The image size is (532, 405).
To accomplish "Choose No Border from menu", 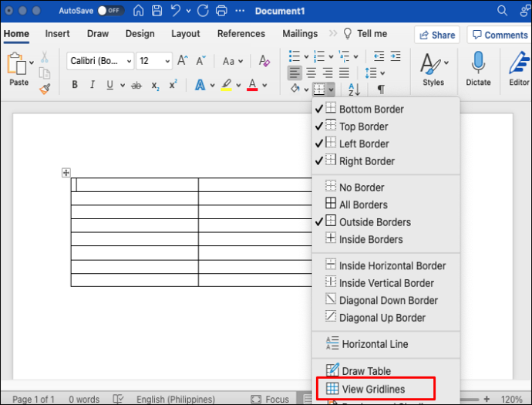I will (x=386, y=187).
